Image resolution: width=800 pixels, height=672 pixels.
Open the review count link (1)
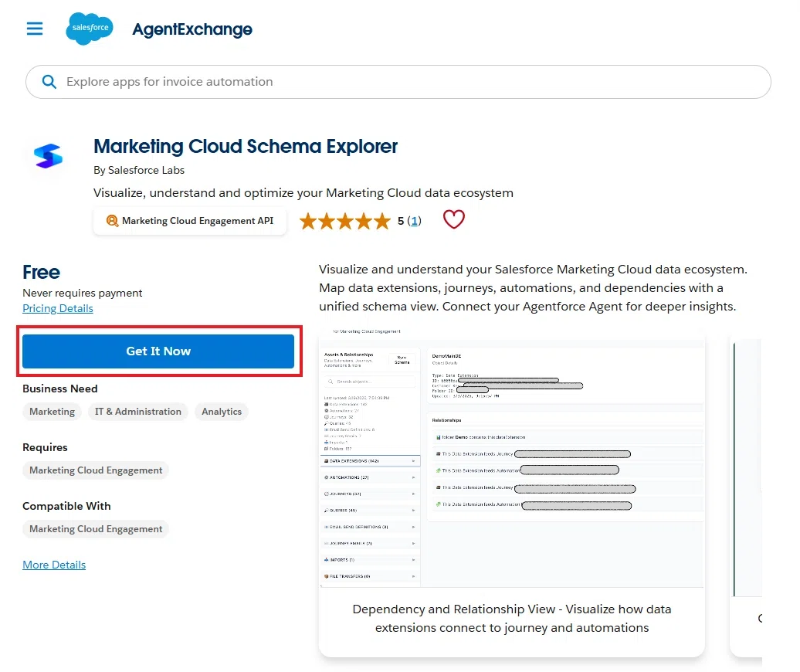(x=414, y=221)
